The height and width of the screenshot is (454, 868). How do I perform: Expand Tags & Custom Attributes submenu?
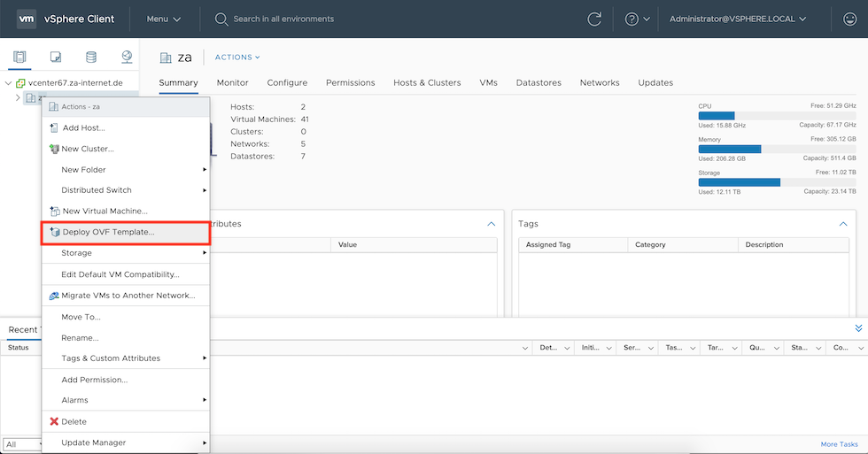pyautogui.click(x=126, y=358)
